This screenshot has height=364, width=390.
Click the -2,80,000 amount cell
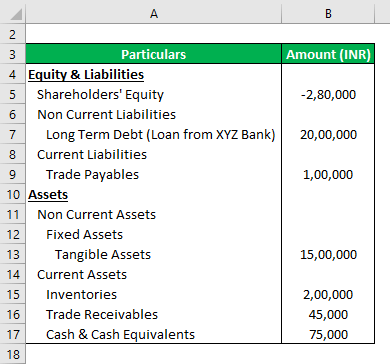pos(328,94)
